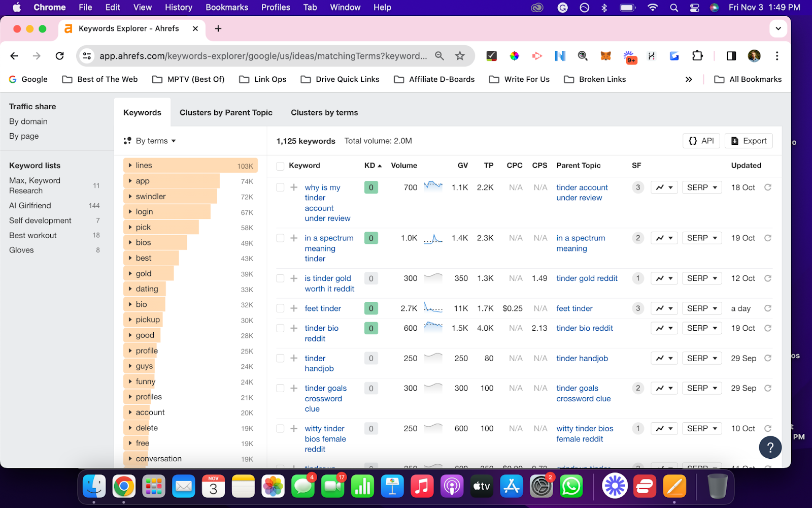Click the plus icon beside "feet tinder"
812x508 pixels.
[x=293, y=308]
